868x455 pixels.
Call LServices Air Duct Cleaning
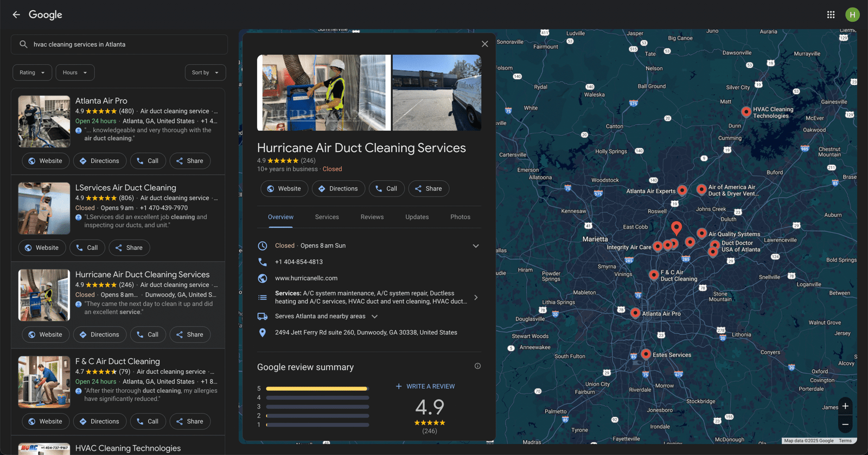(x=87, y=248)
